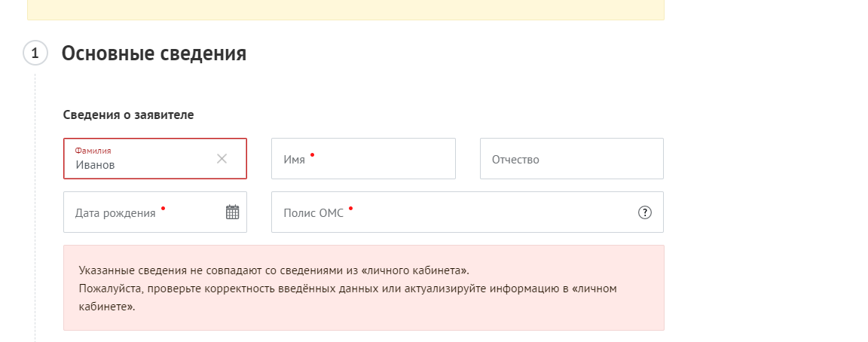
Task: Click the red required dot beside Дата рождения
Action: click(x=163, y=208)
